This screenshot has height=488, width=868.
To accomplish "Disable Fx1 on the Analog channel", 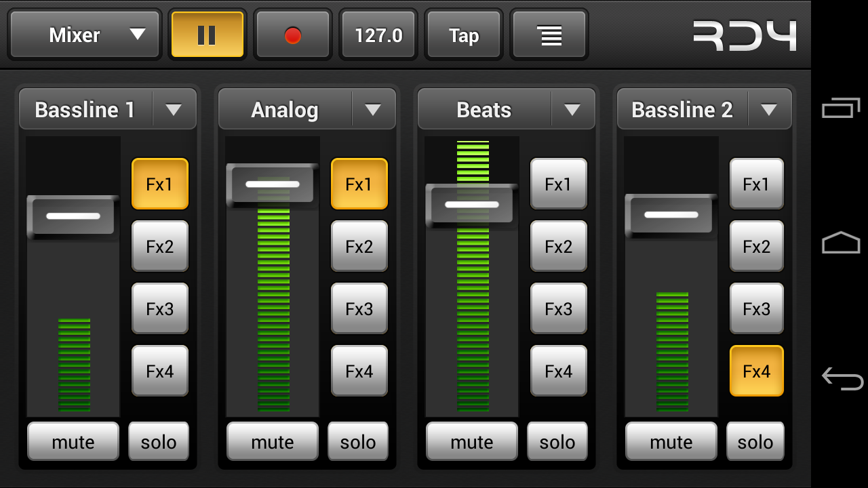I will [359, 184].
